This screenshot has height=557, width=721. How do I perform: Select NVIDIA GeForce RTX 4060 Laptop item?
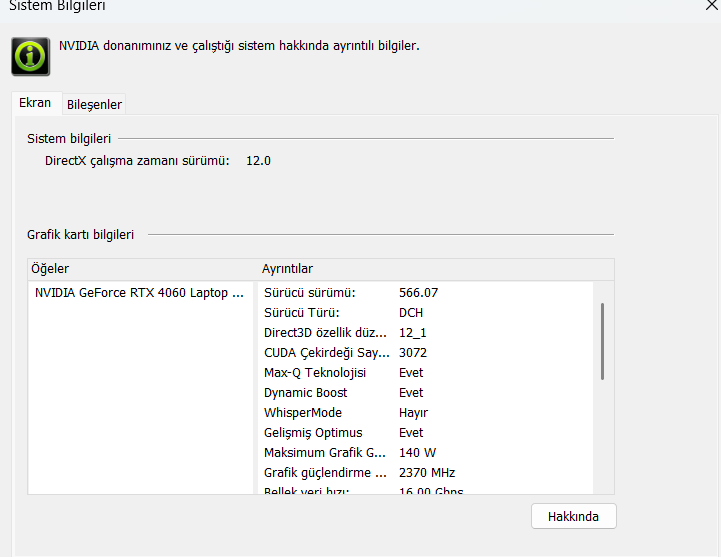tap(139, 293)
